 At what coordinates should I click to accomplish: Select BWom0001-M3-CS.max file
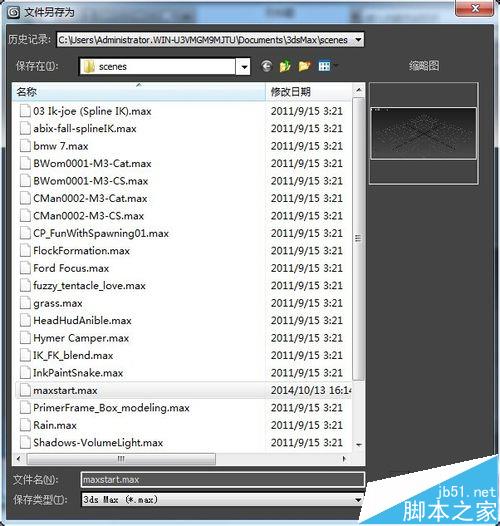click(x=91, y=181)
